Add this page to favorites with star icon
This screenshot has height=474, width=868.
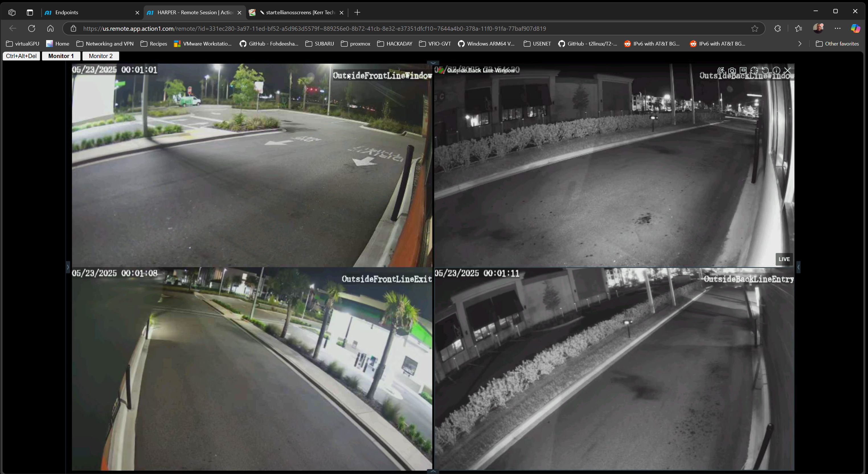click(x=755, y=29)
